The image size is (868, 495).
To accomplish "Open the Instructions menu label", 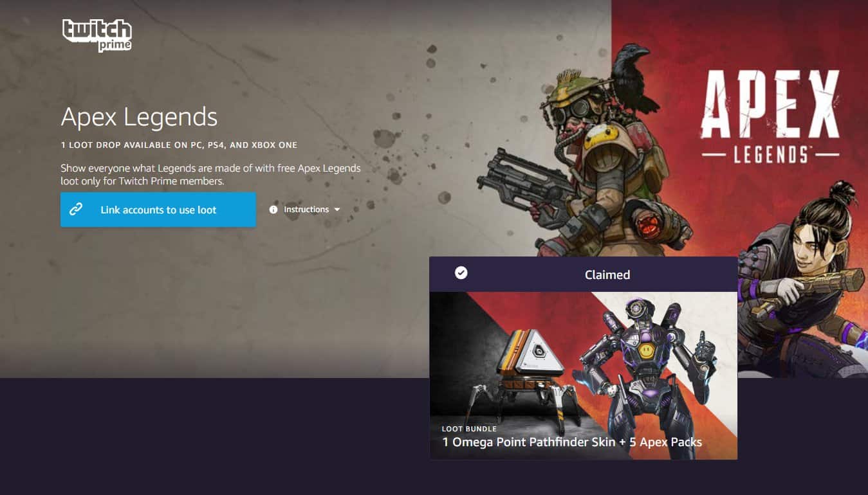I will pos(306,210).
